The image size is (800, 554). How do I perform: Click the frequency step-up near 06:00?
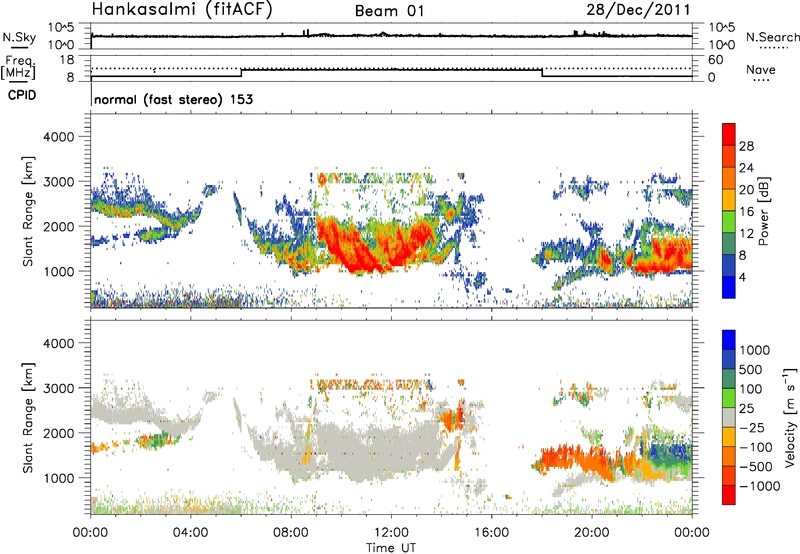click(x=241, y=73)
